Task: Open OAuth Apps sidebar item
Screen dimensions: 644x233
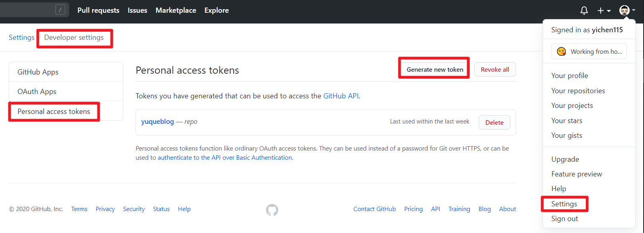Action: click(x=66, y=92)
